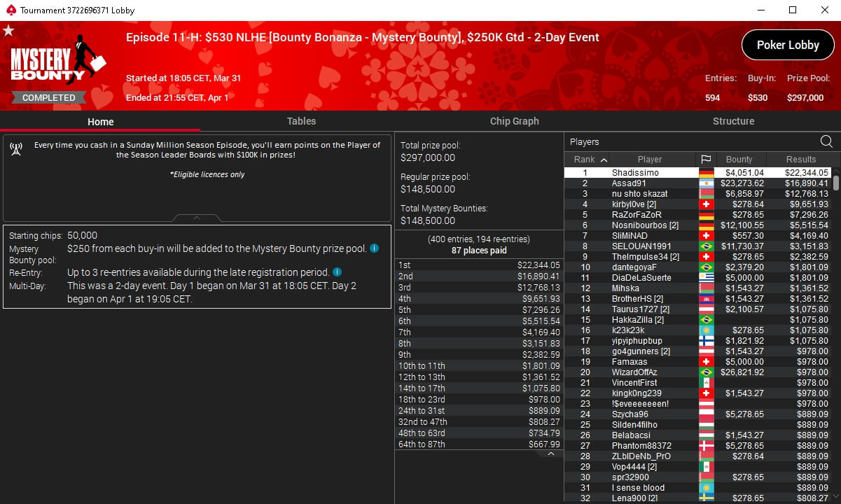Open the player search magnifier
The height and width of the screenshot is (504, 841).
tap(826, 141)
